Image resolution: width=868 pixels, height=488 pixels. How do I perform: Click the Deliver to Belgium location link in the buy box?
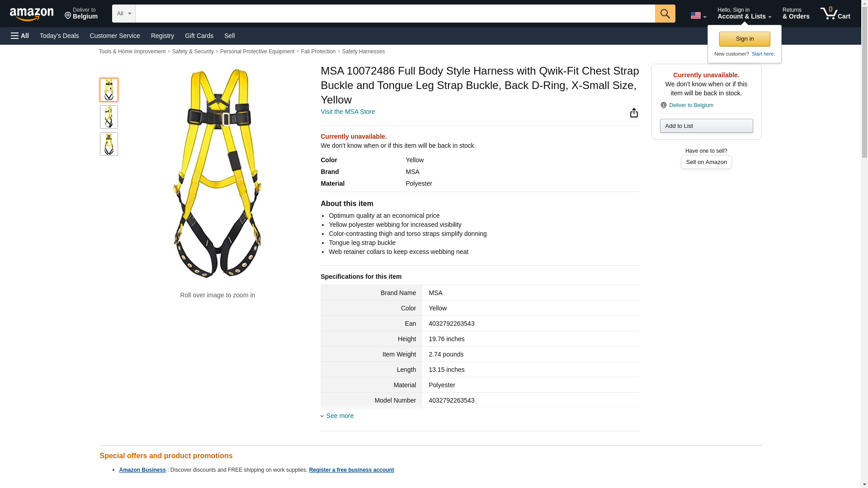click(691, 105)
